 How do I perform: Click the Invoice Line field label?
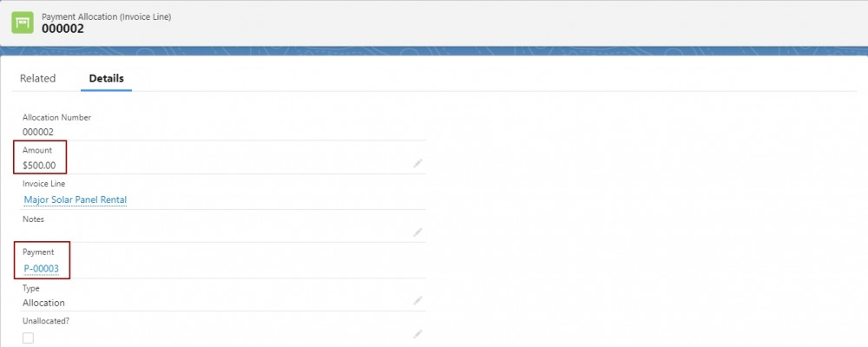click(43, 183)
